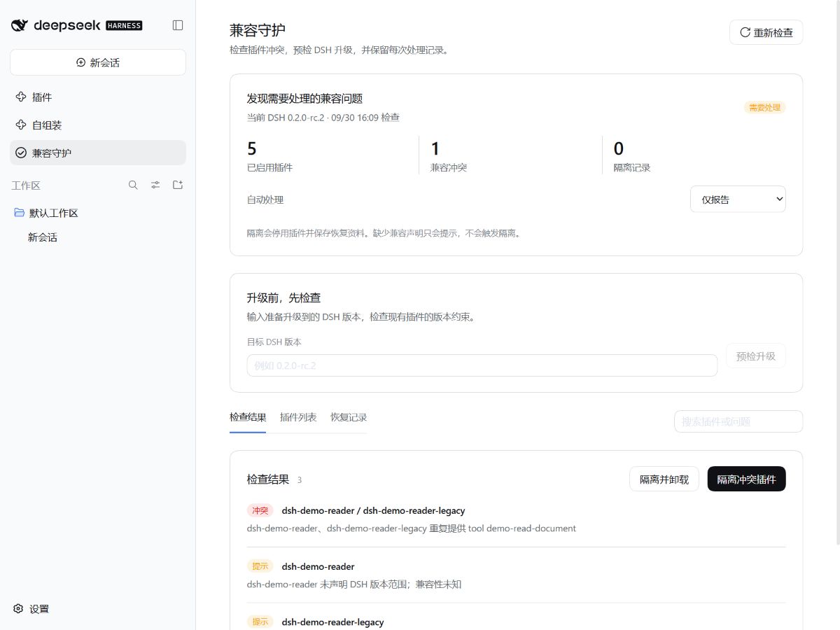Click the 工作区 section label
The image size is (840, 630).
tap(26, 185)
